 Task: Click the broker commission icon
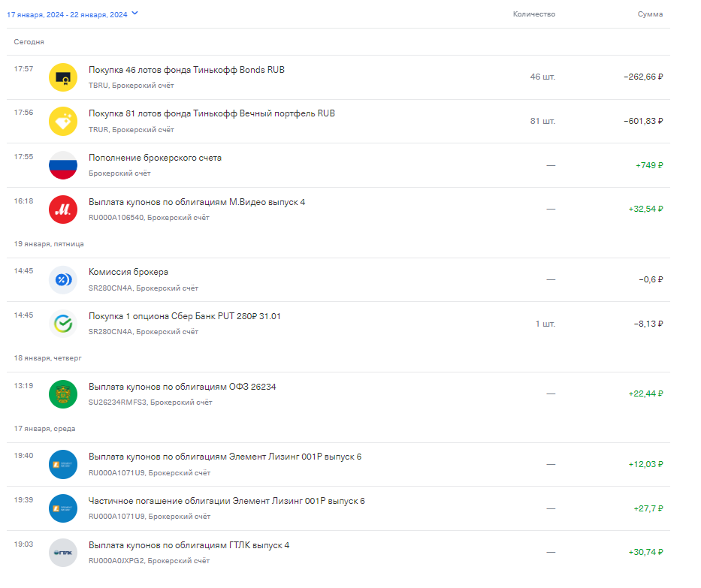tap(63, 279)
